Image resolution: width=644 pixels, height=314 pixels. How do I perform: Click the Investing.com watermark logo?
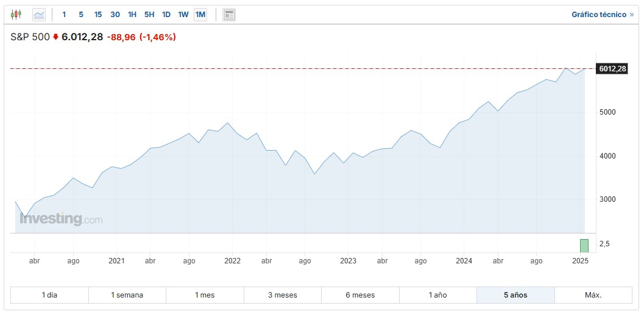click(61, 219)
